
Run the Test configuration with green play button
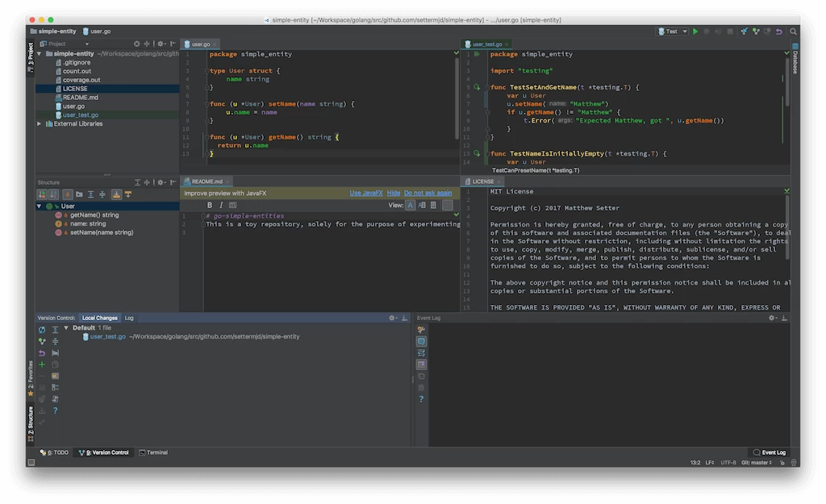point(695,31)
